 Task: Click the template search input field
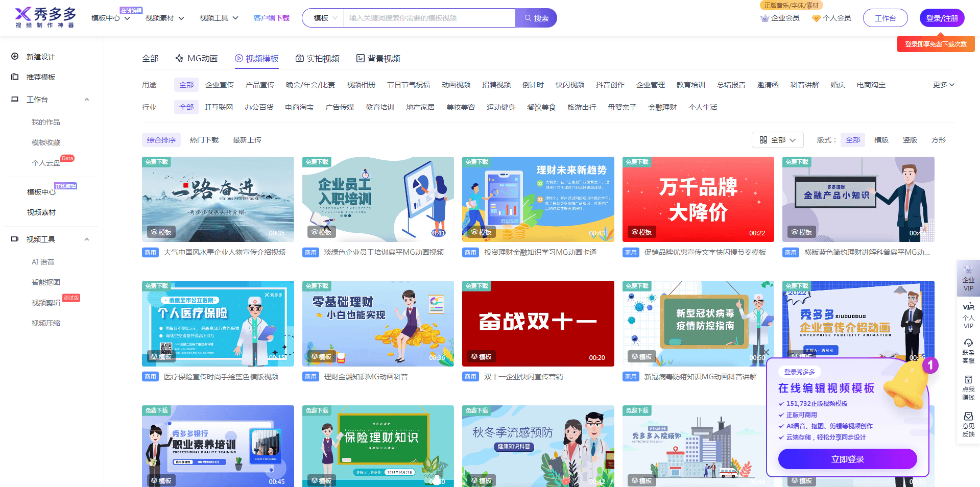click(x=429, y=18)
